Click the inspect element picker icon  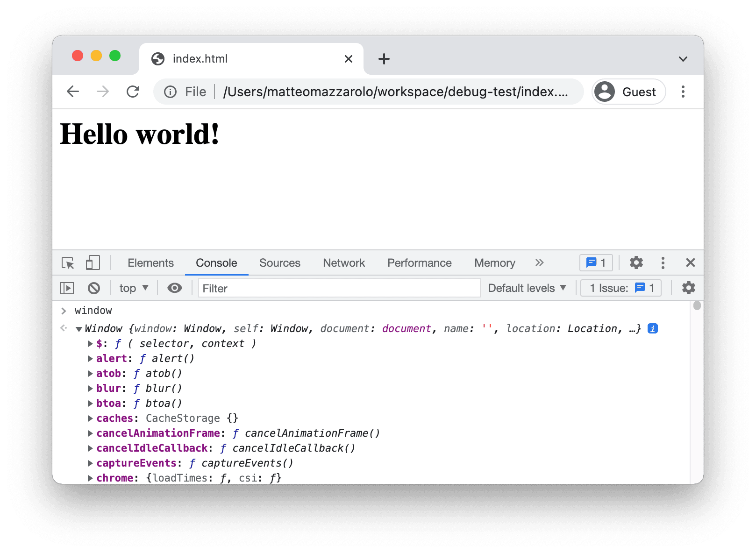coord(68,263)
